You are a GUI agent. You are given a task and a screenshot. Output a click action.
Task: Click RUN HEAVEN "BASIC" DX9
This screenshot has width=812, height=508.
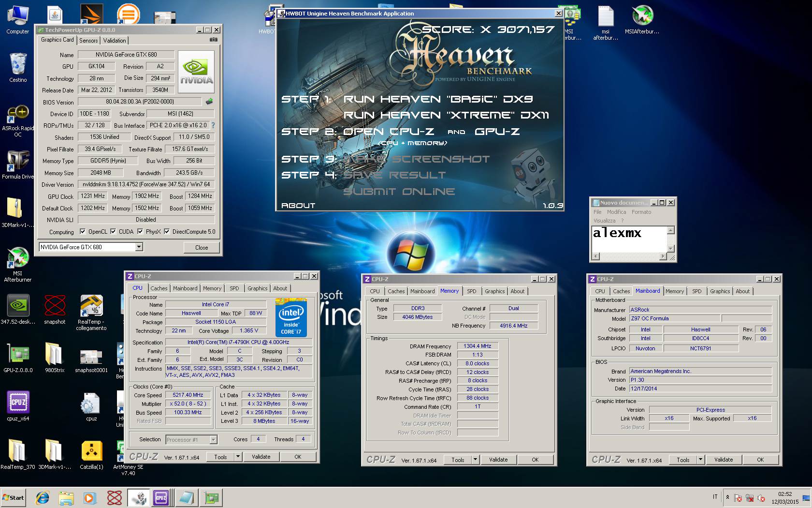coord(438,99)
